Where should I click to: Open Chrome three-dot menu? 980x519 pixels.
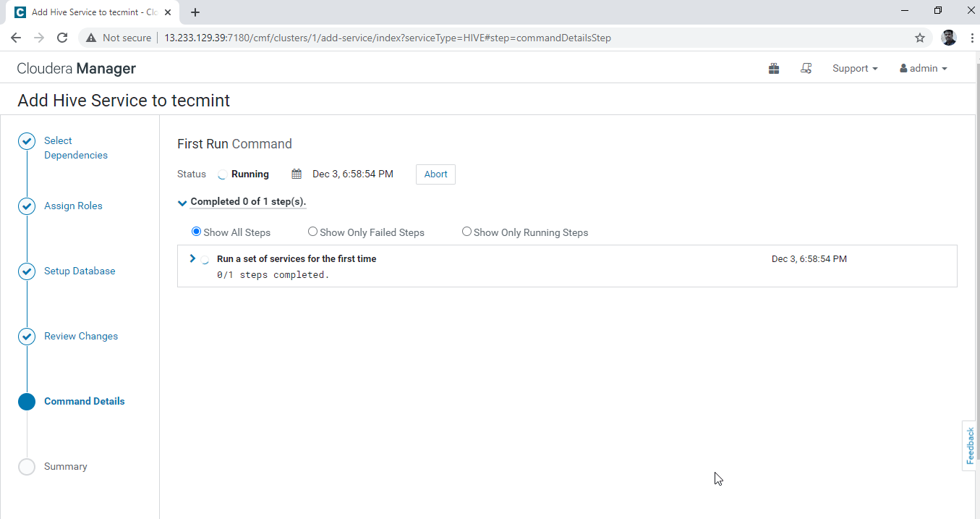[971, 38]
